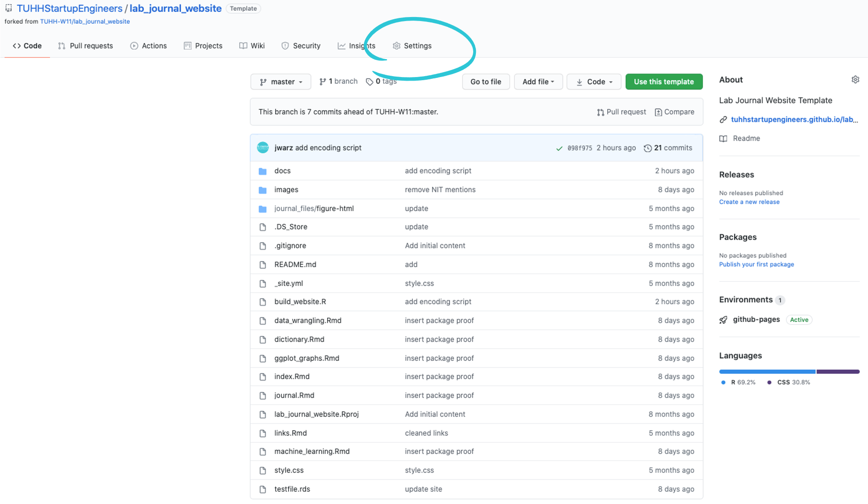Click the About section gear icon
This screenshot has height=504, width=868.
click(855, 79)
